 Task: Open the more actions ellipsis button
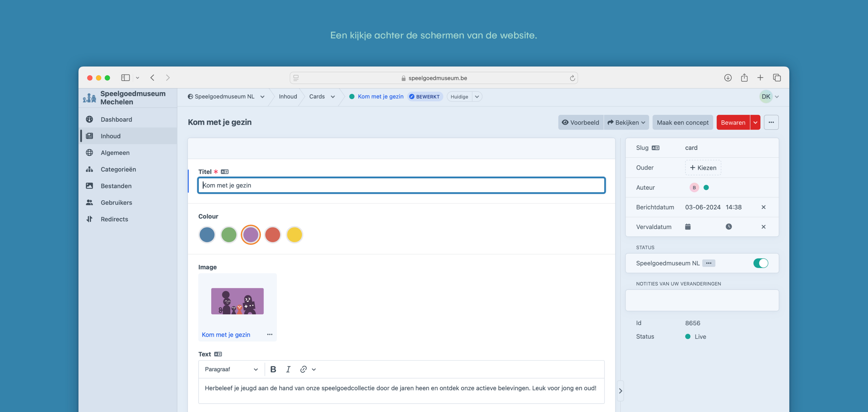click(x=771, y=122)
